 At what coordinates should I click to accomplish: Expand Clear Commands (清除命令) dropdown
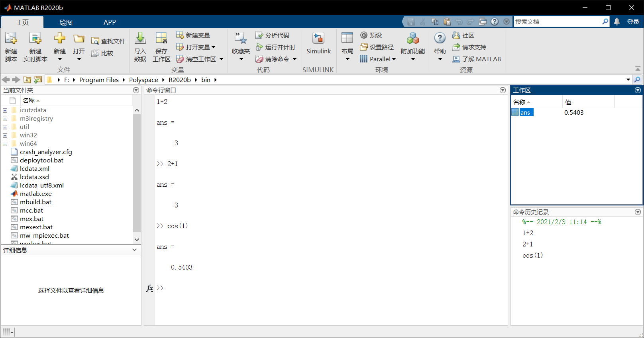(295, 59)
